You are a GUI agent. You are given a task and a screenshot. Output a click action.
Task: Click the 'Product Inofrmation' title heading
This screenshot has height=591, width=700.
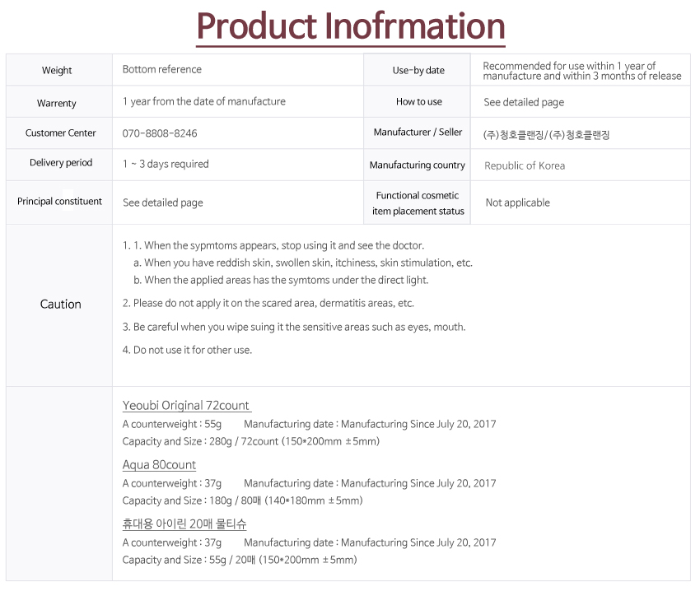click(350, 26)
